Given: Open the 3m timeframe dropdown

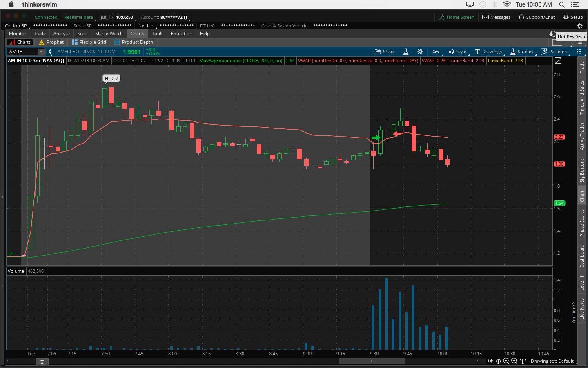Looking at the screenshot, I should point(436,52).
